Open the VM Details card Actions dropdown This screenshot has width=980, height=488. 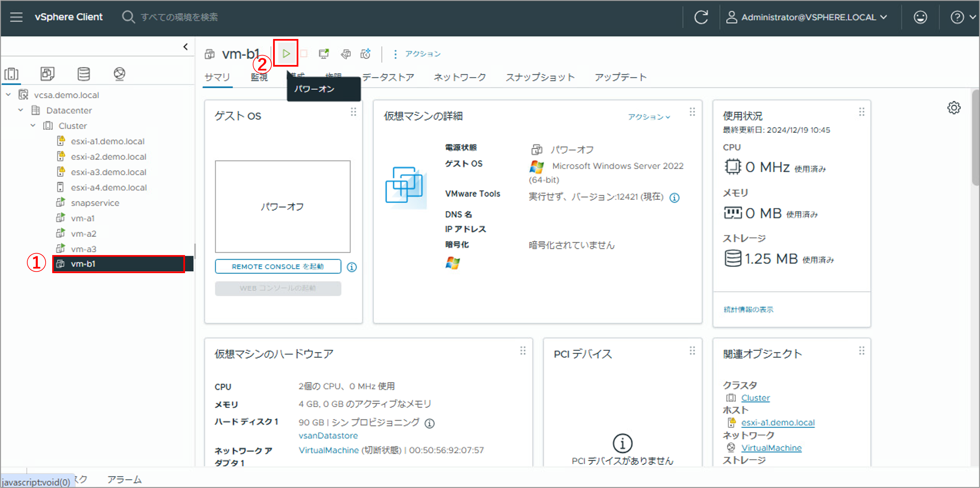coord(649,117)
